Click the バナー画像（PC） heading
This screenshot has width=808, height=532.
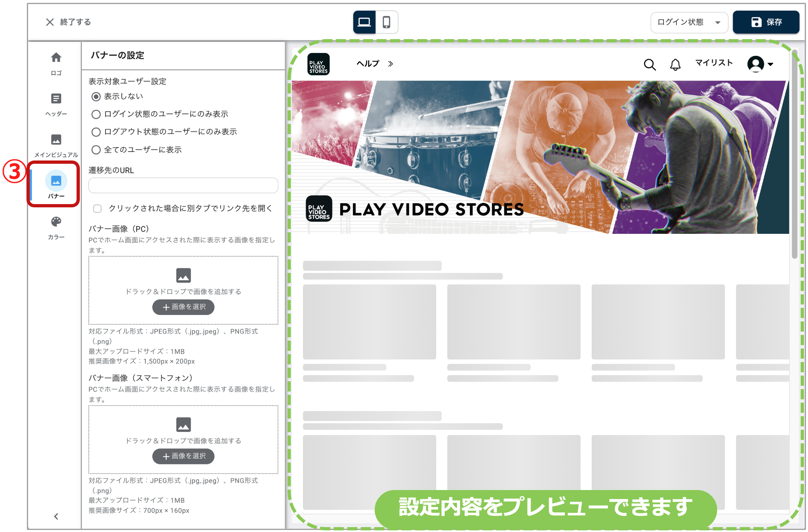pos(119,229)
